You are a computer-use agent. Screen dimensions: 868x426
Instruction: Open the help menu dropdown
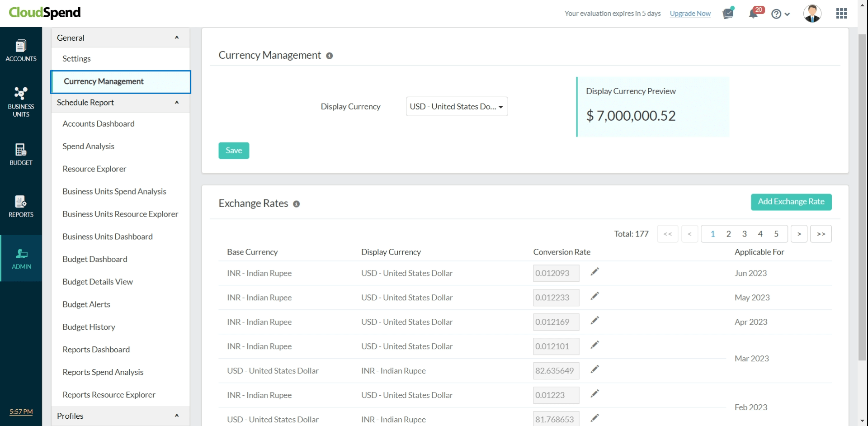point(781,14)
